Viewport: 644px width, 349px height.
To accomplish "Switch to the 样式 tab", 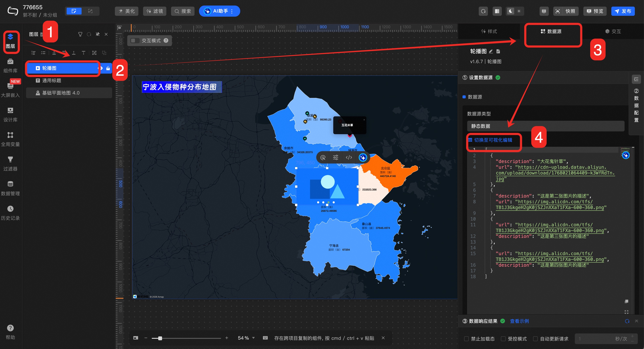I will coord(489,31).
